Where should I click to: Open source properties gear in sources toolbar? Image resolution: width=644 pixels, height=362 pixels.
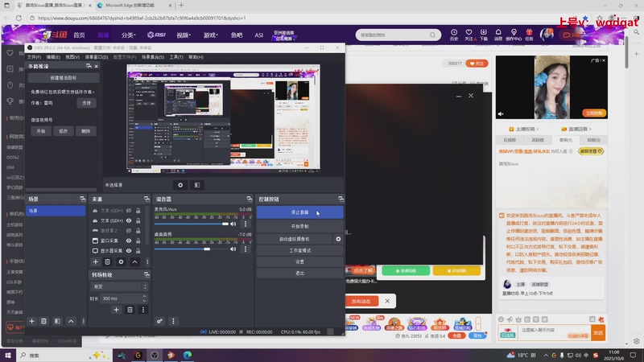[x=121, y=262]
